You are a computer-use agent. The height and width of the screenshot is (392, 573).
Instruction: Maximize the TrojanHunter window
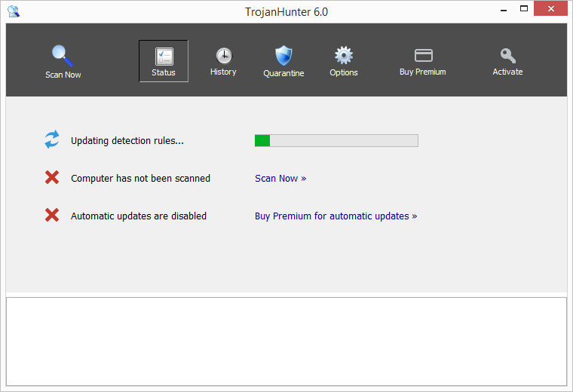[524, 9]
